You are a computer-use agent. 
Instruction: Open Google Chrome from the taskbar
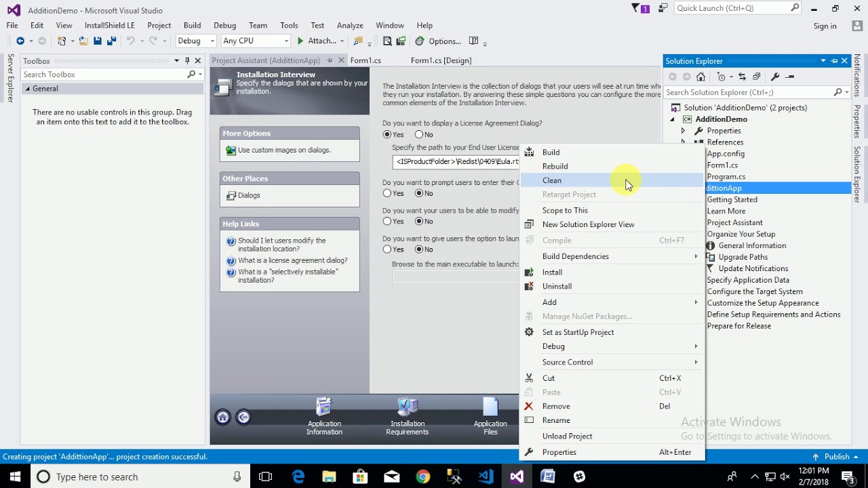coord(423,476)
